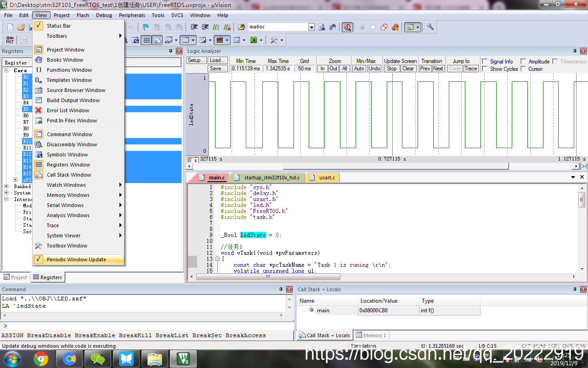
Task: Open the Peripherals menu
Action: point(132,15)
